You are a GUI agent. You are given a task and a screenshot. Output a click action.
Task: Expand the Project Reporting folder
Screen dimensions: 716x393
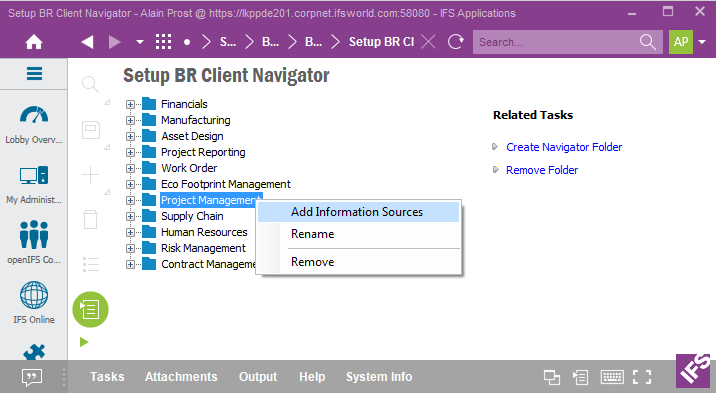[x=130, y=152]
